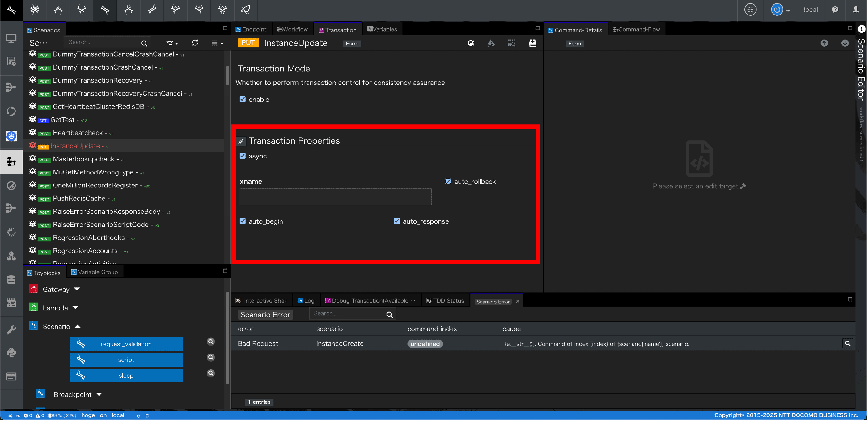Screen dimensions: 868x421
Task: Select GetTest scenario in list
Action: (63, 120)
